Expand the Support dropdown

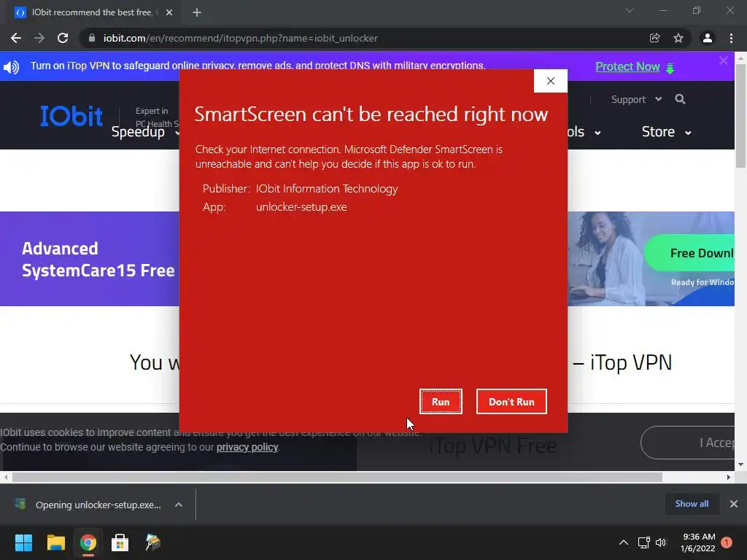click(x=636, y=99)
